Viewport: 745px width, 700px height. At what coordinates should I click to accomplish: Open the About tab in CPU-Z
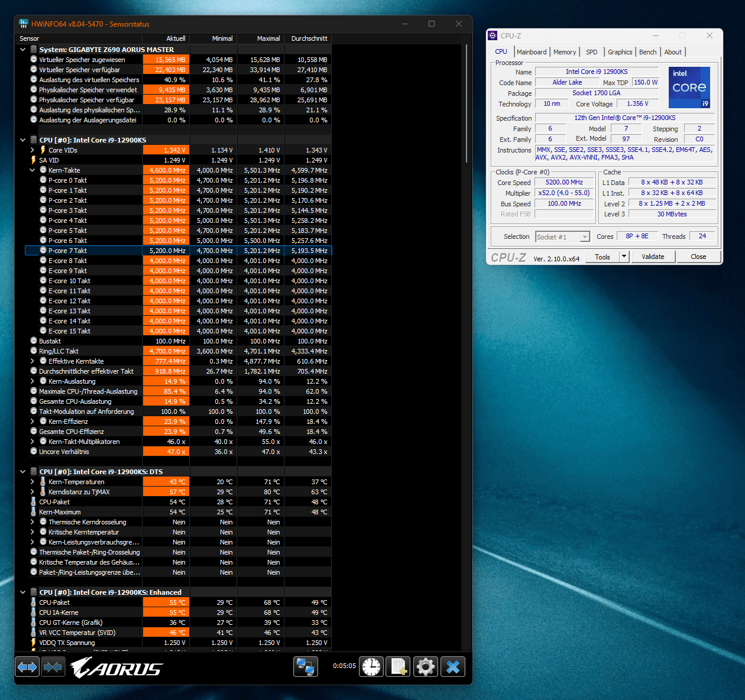point(673,52)
